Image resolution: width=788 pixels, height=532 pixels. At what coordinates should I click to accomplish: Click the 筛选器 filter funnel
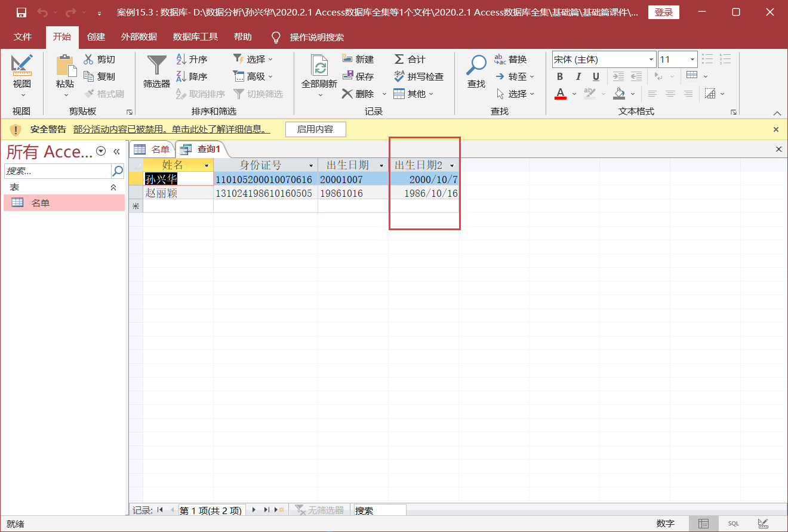[157, 72]
